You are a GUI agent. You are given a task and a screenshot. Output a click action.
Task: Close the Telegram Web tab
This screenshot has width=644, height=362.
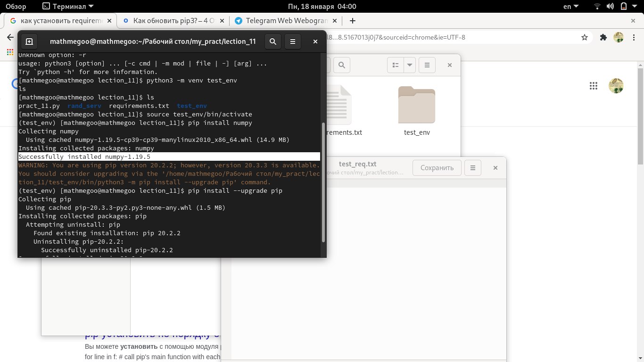point(335,21)
